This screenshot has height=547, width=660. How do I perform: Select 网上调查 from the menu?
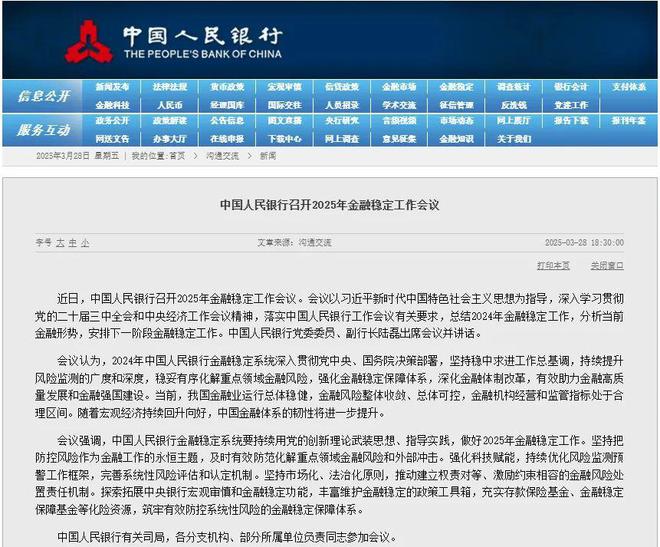342,139
